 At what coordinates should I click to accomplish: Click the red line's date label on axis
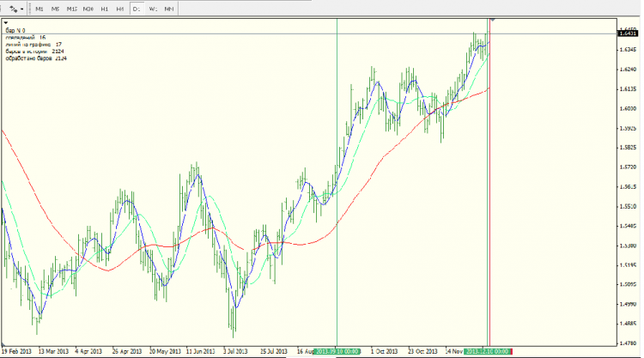[x=489, y=351]
